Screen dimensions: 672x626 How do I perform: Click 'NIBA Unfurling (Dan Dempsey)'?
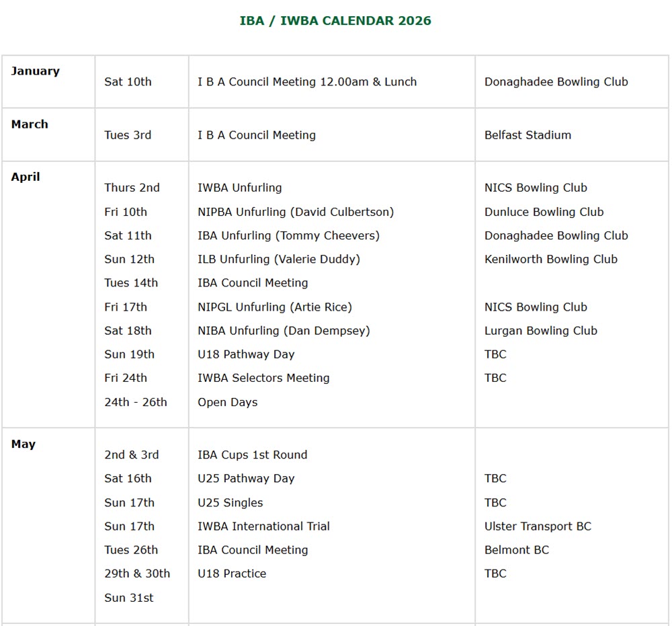click(284, 331)
